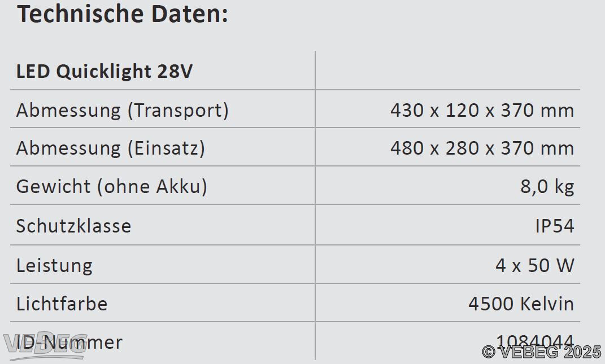Click the IP54 protection value
Viewport: 605px width, 364px height.
tap(555, 226)
